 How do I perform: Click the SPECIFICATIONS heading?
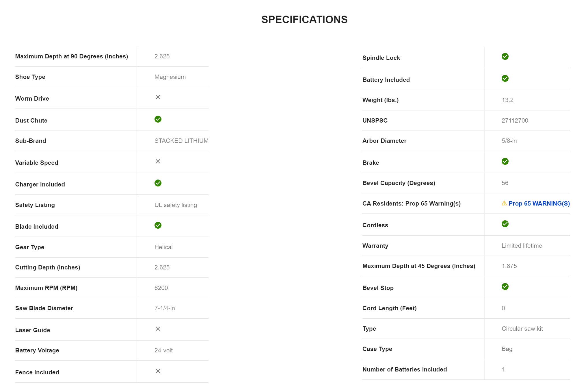click(x=304, y=20)
